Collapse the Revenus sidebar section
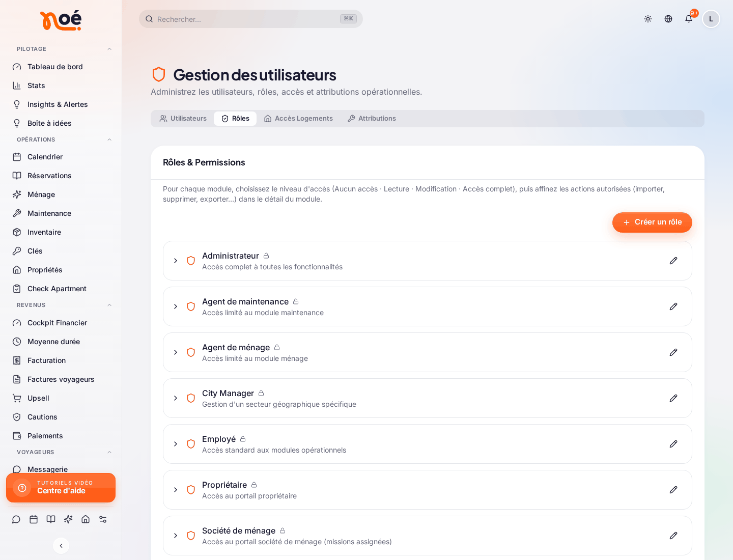Viewport: 733px width, 560px height. (109, 305)
